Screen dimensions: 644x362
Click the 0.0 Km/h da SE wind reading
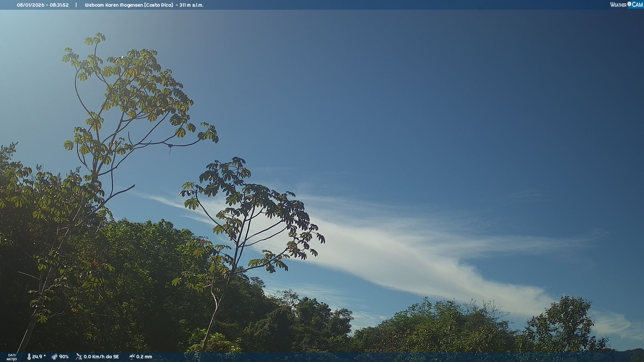tap(101, 357)
